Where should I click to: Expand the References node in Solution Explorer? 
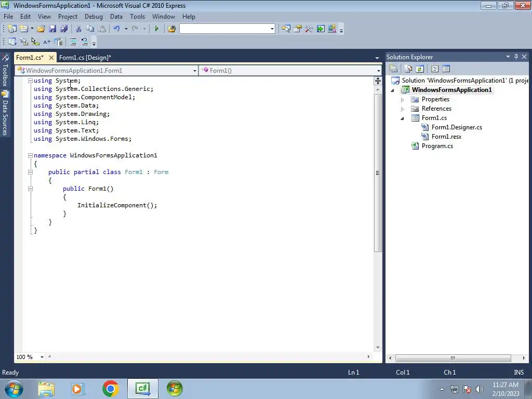tap(403, 109)
